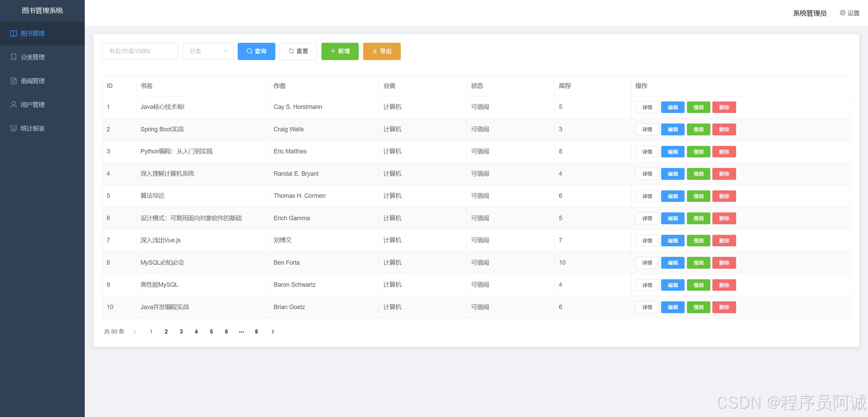Click the book icon next to 图书管理
Viewport: 868px width, 417px height.
point(14,33)
